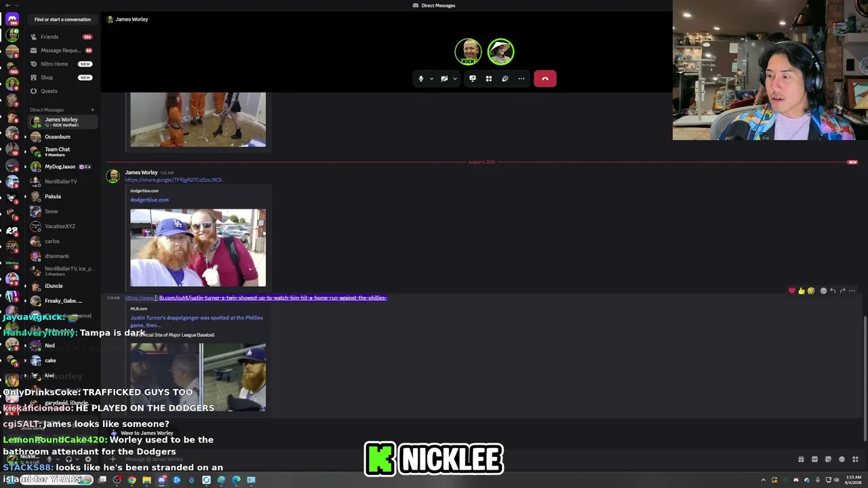Open more call options ellipsis
Viewport: 868px width, 488px height.
[521, 79]
